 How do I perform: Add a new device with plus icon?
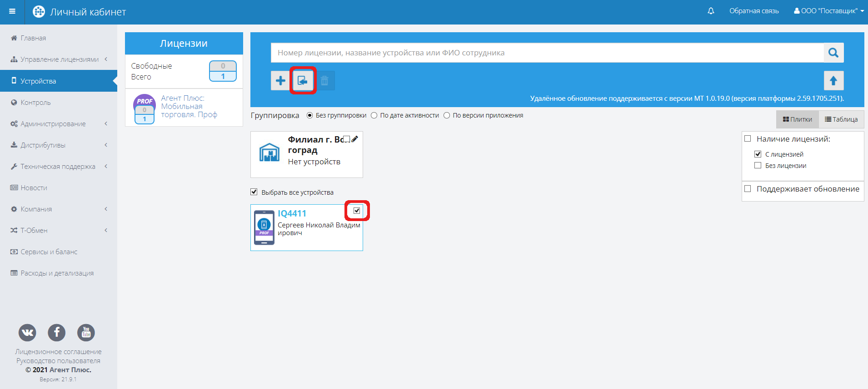pos(280,81)
